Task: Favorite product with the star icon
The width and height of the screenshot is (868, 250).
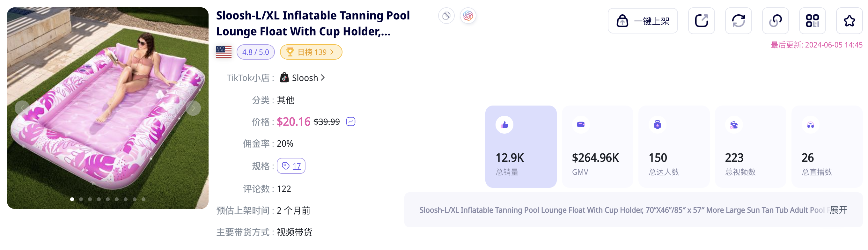Action: 849,21
